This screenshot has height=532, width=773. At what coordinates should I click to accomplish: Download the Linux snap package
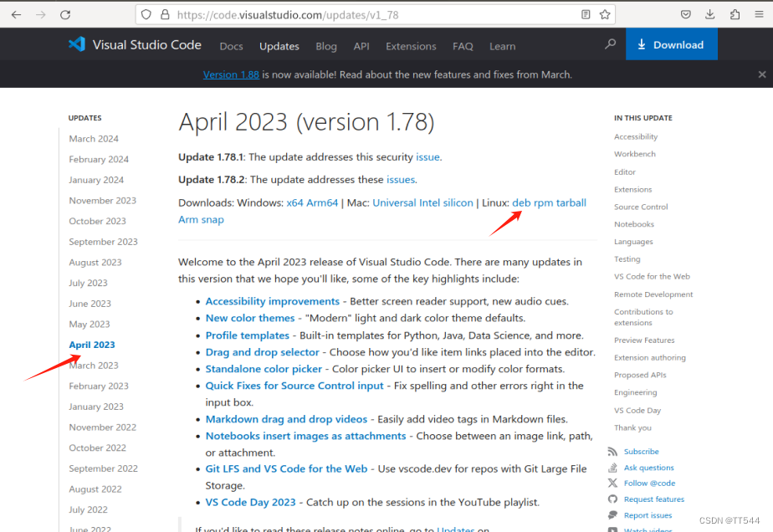pyautogui.click(x=212, y=220)
